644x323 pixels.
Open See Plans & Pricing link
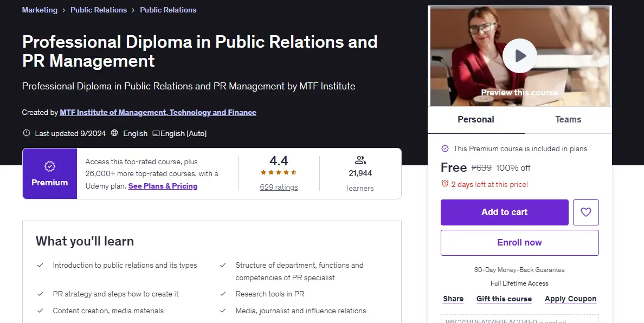click(163, 186)
